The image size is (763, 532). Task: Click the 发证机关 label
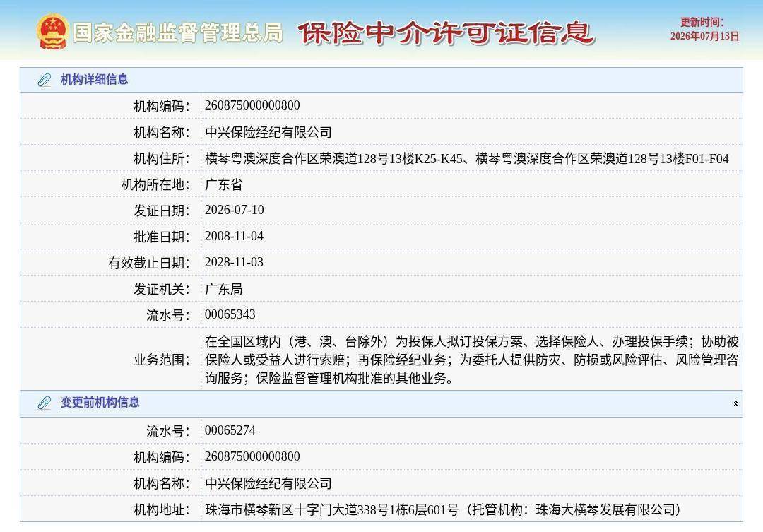[162, 290]
